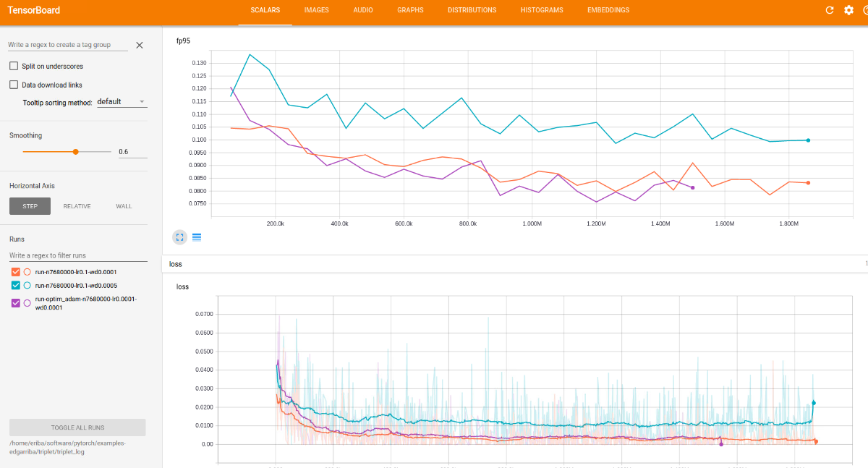This screenshot has height=468, width=868.
Task: Switch to the HISTOGRAMS tab
Action: pyautogui.click(x=542, y=10)
